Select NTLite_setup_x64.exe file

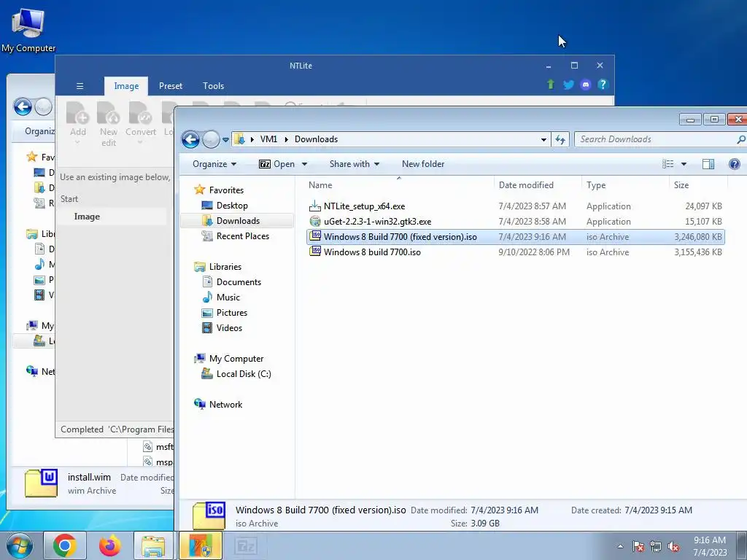pyautogui.click(x=516, y=206)
